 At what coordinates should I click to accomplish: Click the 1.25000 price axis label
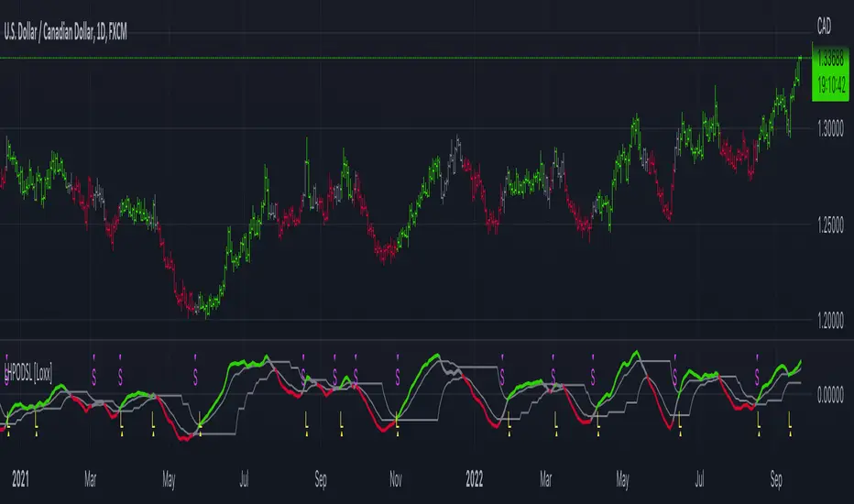coord(830,225)
